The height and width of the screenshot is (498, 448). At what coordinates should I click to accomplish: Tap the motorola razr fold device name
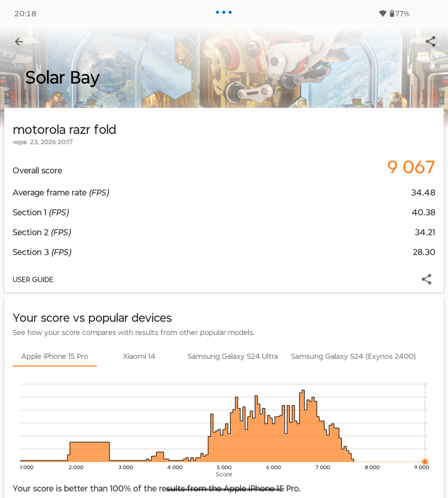(x=64, y=130)
